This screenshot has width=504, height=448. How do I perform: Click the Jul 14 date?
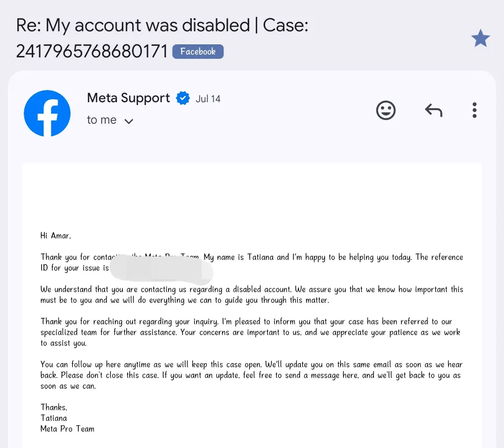click(x=208, y=98)
